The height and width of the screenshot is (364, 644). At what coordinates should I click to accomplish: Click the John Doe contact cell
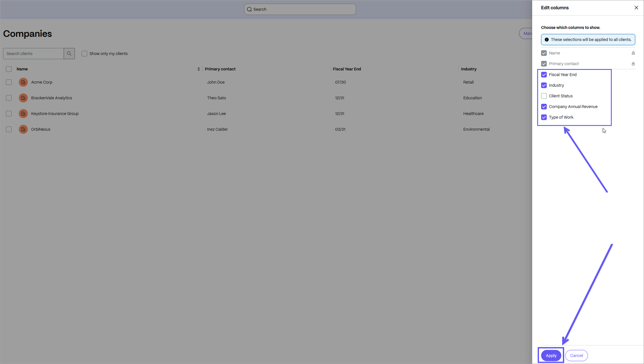coord(216,82)
